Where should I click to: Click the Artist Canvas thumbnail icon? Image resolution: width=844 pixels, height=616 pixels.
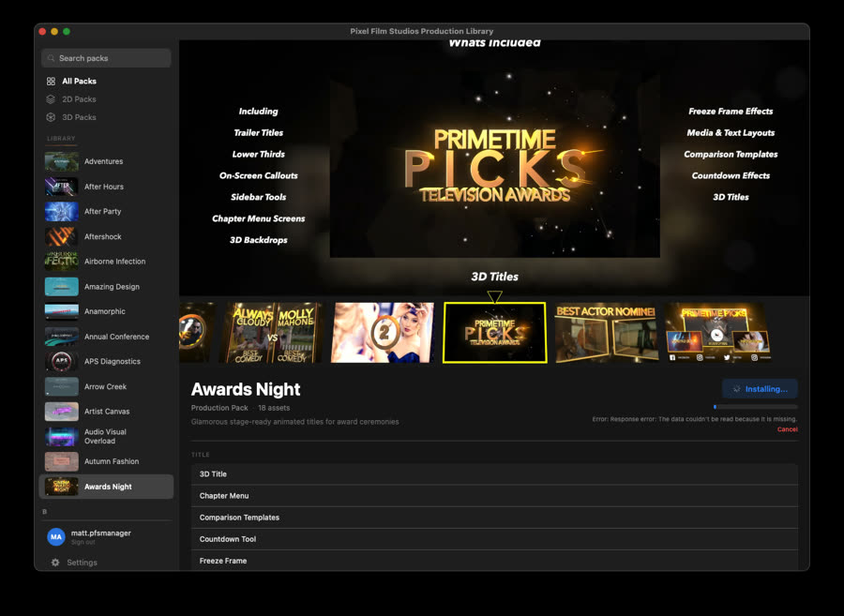click(61, 412)
